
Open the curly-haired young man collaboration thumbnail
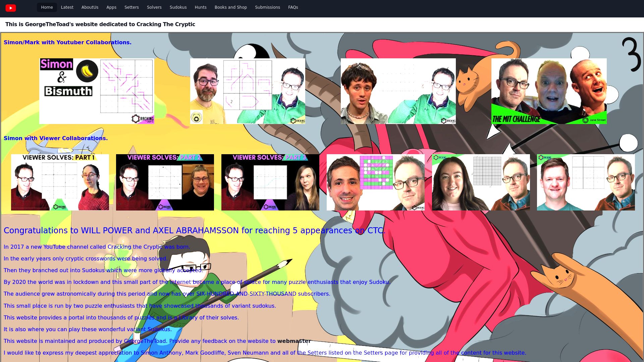(398, 91)
